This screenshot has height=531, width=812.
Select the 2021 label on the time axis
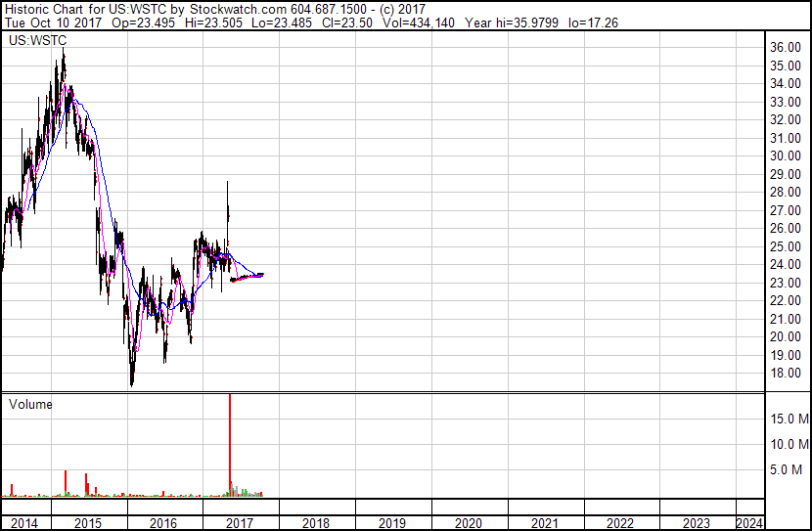(545, 523)
